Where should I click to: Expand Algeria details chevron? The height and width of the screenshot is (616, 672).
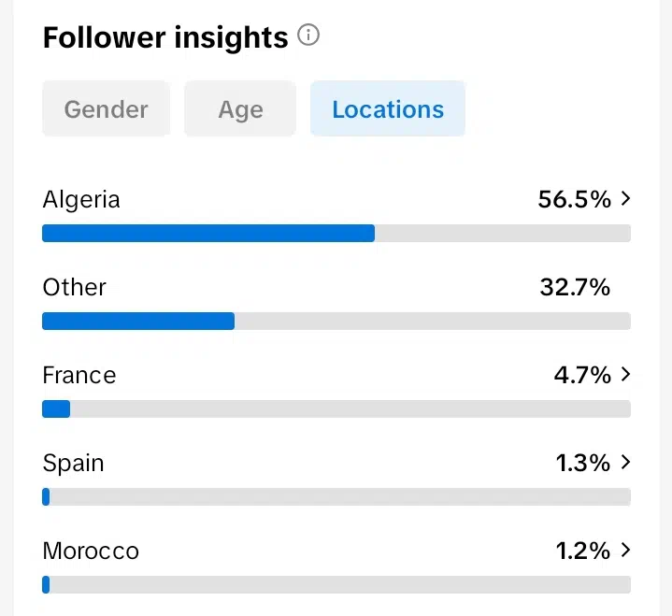tap(626, 198)
